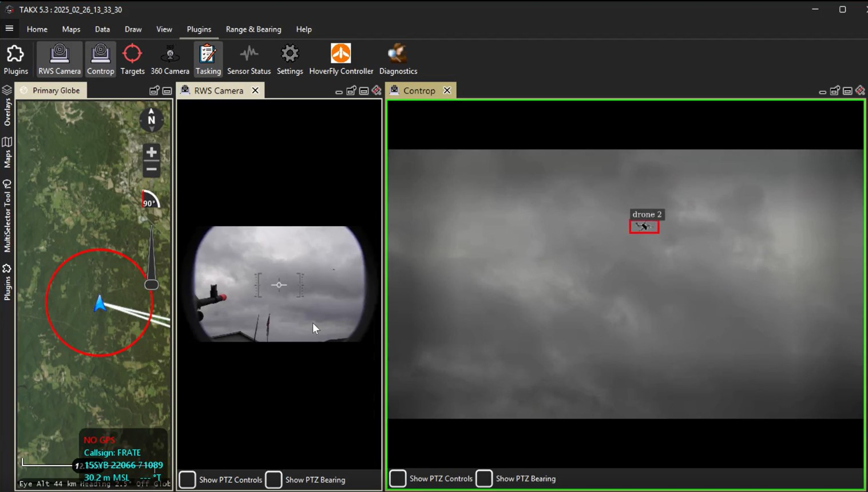
Task: Open the RWS Camera plugin
Action: pyautogui.click(x=60, y=59)
